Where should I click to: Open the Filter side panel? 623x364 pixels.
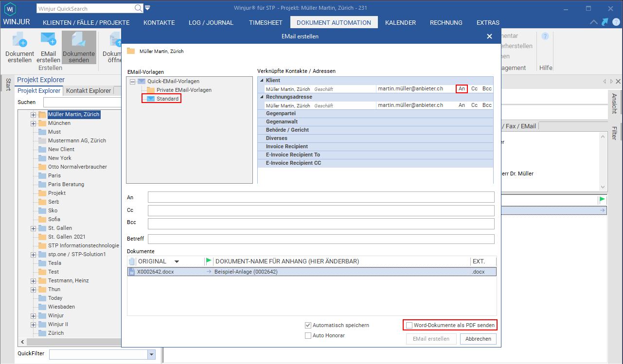click(614, 133)
